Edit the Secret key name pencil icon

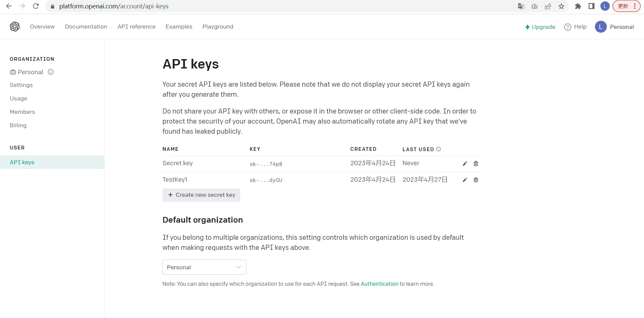(x=465, y=164)
